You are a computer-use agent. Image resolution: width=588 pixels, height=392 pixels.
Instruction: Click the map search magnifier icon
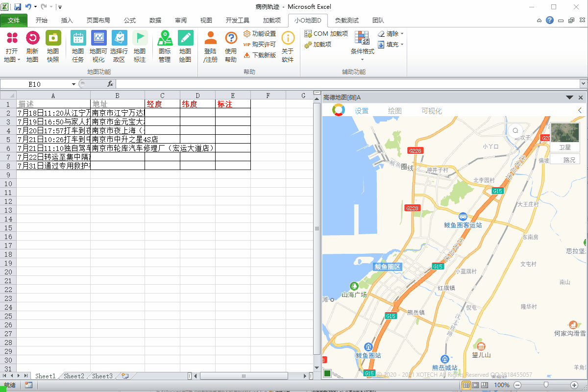[x=515, y=131]
